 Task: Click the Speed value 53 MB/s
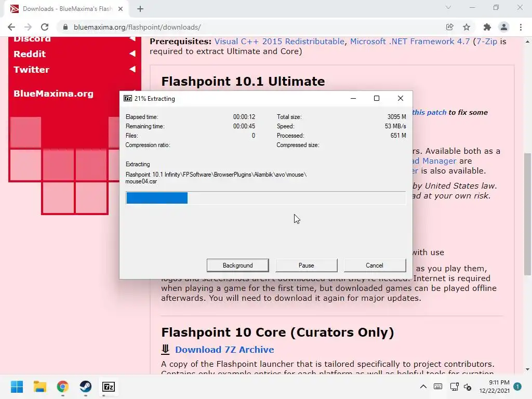(395, 126)
